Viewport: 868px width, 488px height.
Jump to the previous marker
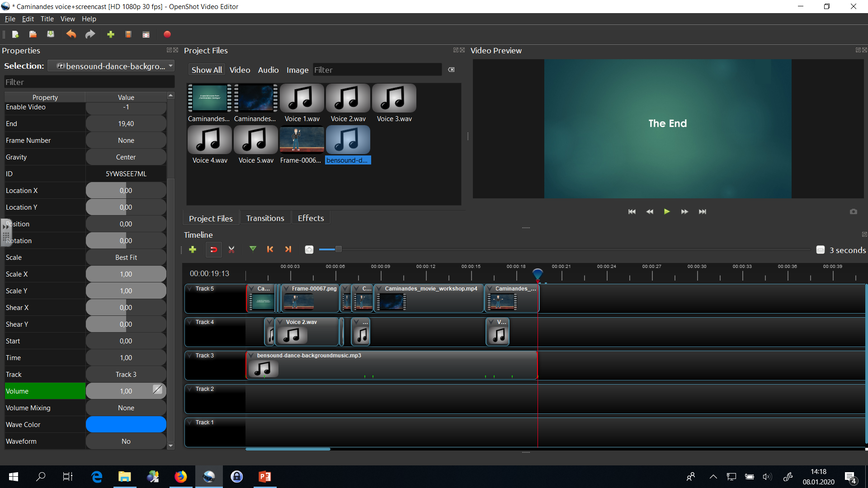coord(270,249)
